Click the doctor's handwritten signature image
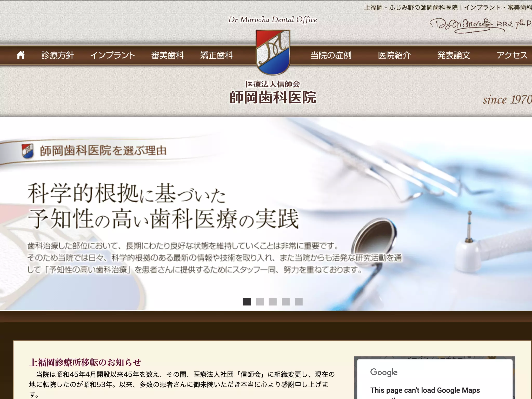 coord(481,25)
